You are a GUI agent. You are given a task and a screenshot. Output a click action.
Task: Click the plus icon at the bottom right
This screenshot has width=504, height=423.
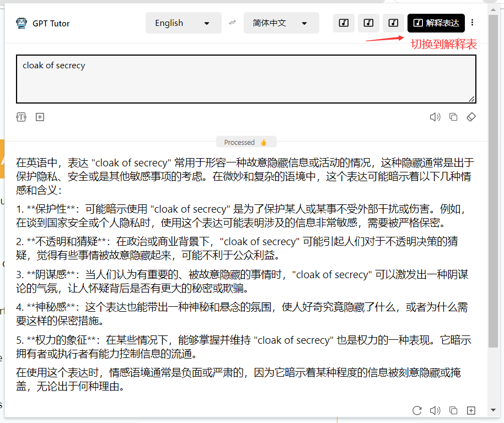[471, 410]
